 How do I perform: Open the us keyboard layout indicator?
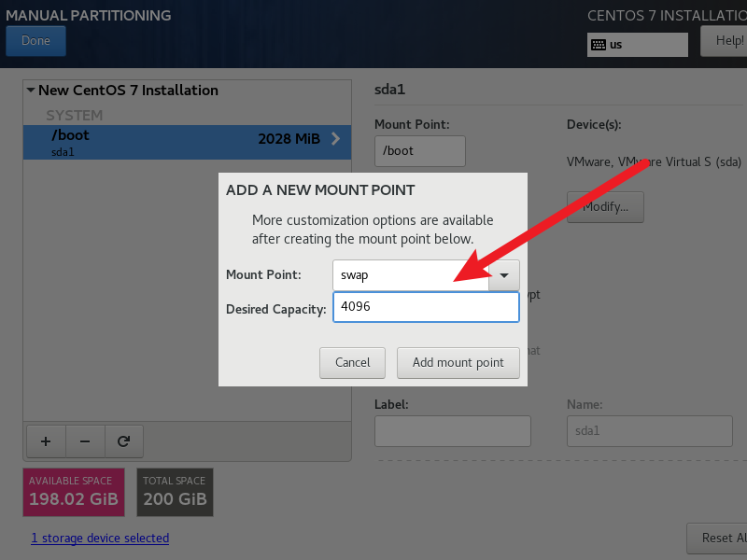[638, 45]
